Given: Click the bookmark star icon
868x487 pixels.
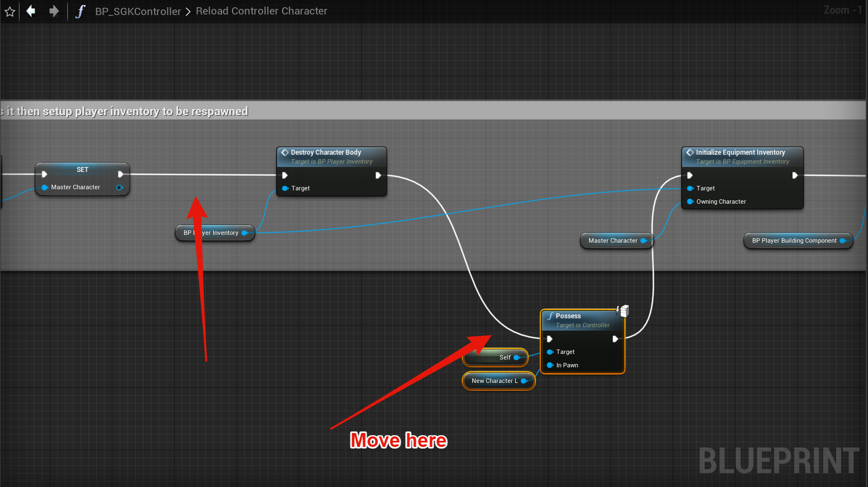Looking at the screenshot, I should pyautogui.click(x=10, y=11).
